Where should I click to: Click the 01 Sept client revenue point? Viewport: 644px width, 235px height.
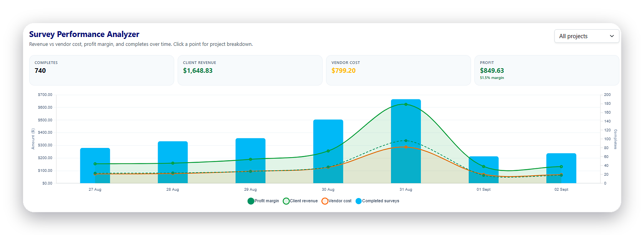484,167
